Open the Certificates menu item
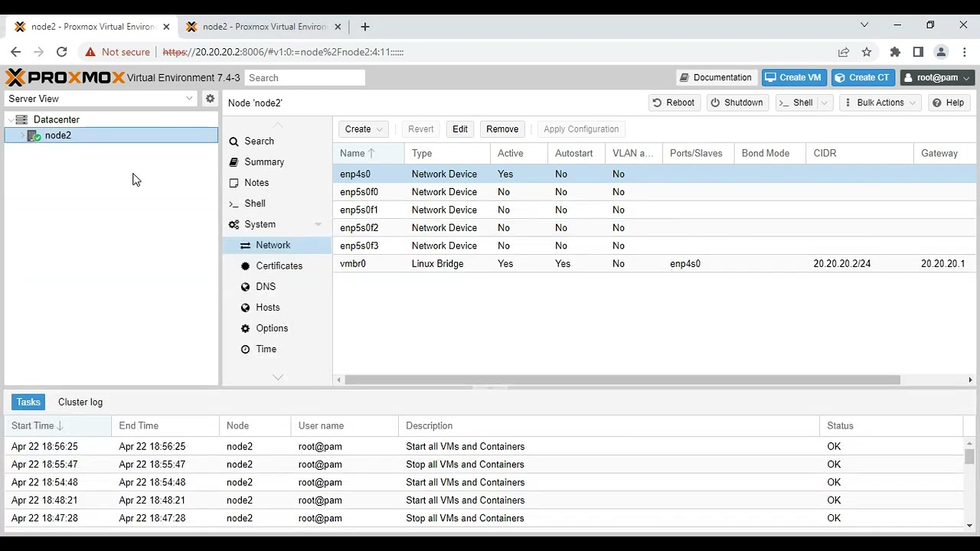Viewport: 980px width, 551px height. (277, 266)
